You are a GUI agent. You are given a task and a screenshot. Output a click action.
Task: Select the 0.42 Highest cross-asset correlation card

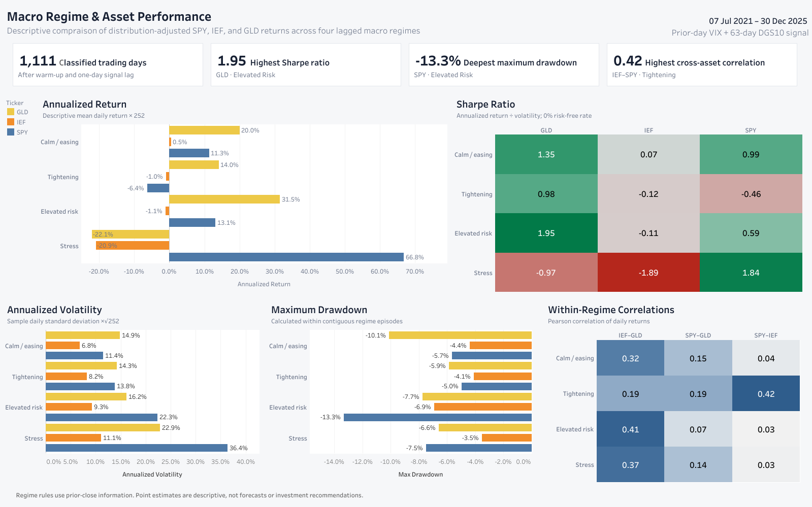(x=702, y=64)
